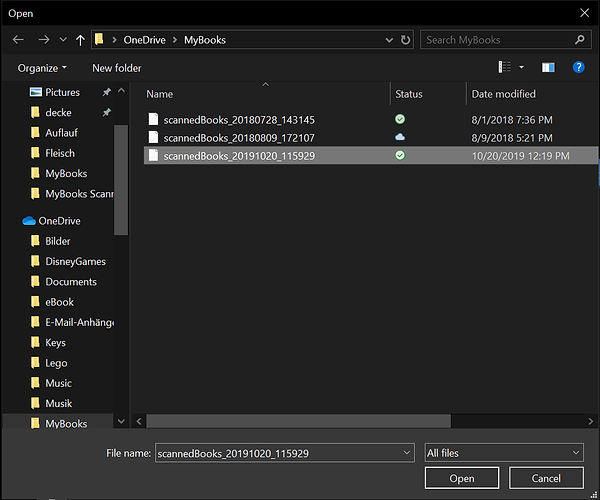Viewport: 600px width, 500px height.
Task: Open the Fleisch folder
Action: coord(60,153)
